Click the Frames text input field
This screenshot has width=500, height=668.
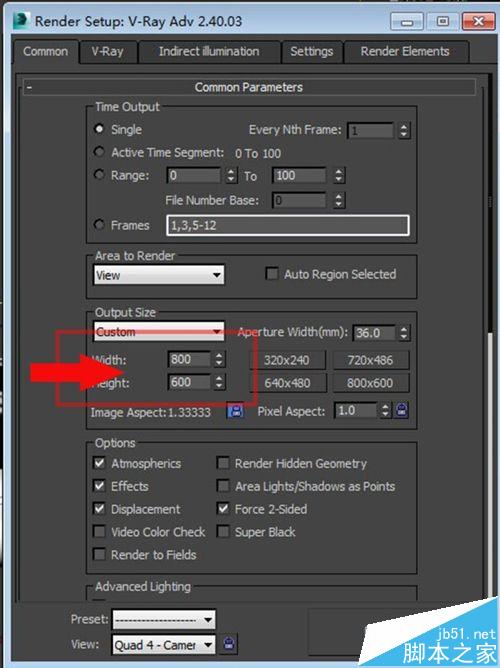pos(288,225)
